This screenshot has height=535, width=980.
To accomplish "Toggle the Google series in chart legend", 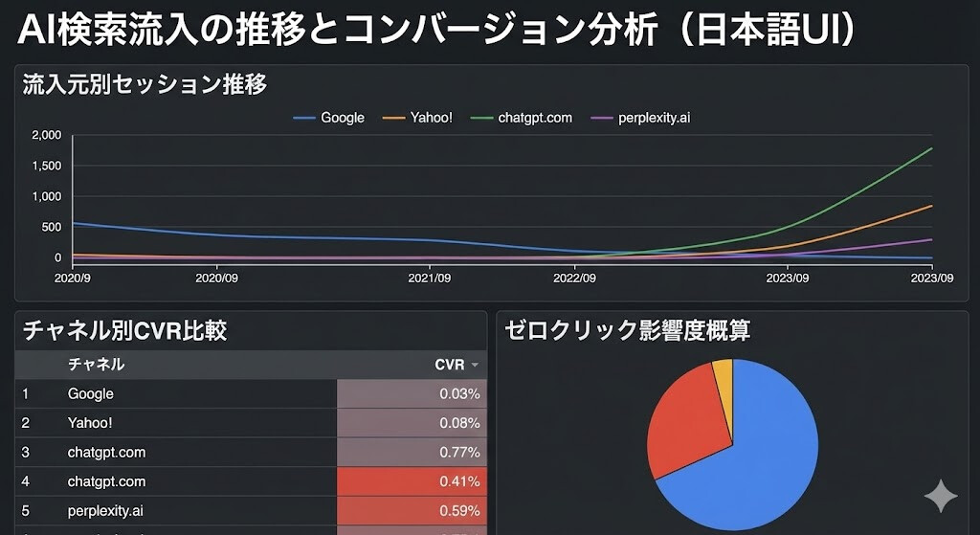I will pyautogui.click(x=329, y=118).
